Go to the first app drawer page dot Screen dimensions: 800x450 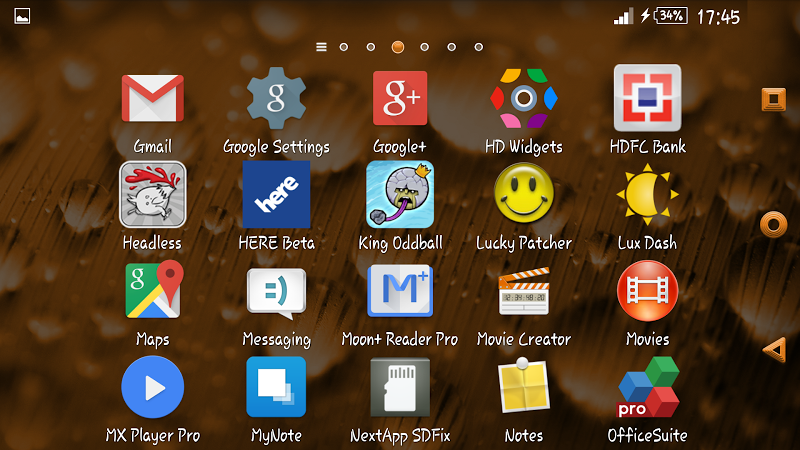click(x=344, y=47)
